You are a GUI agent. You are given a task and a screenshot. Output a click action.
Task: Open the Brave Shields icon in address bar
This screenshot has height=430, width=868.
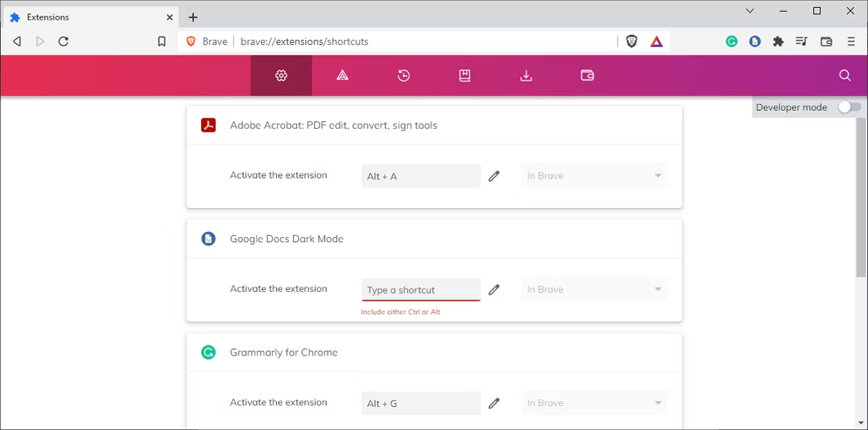click(631, 41)
